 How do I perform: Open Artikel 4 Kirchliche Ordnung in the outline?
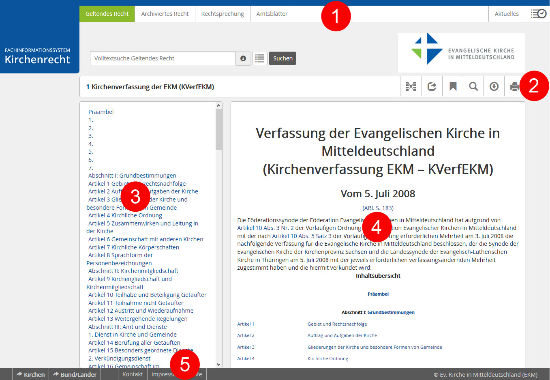(x=125, y=215)
